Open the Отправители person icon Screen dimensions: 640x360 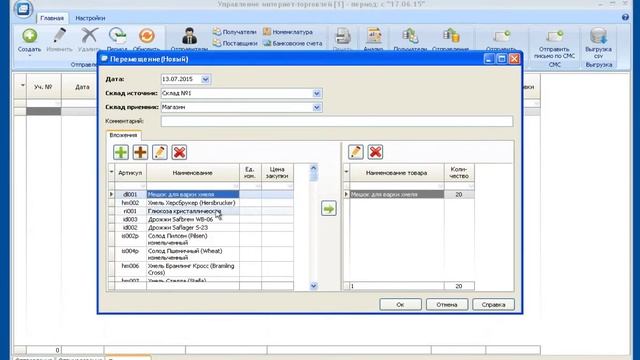pos(189,36)
